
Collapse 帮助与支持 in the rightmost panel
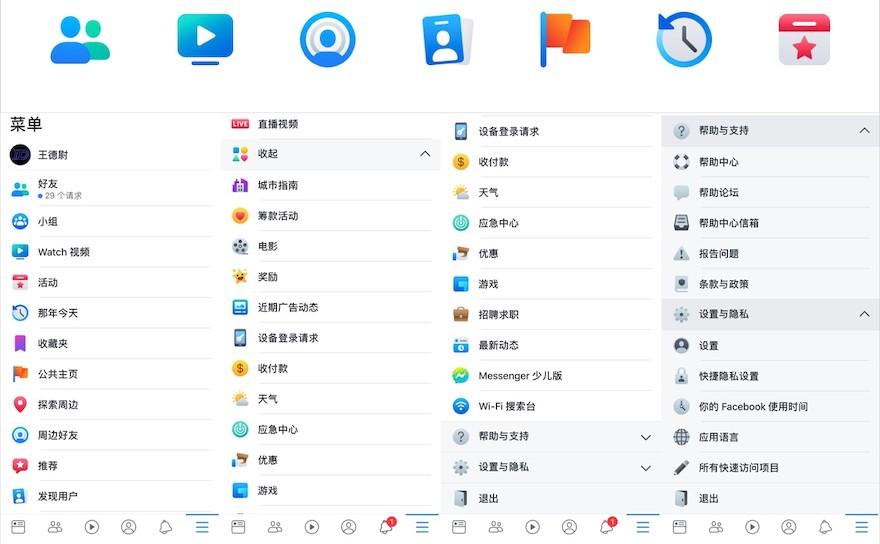(x=864, y=131)
